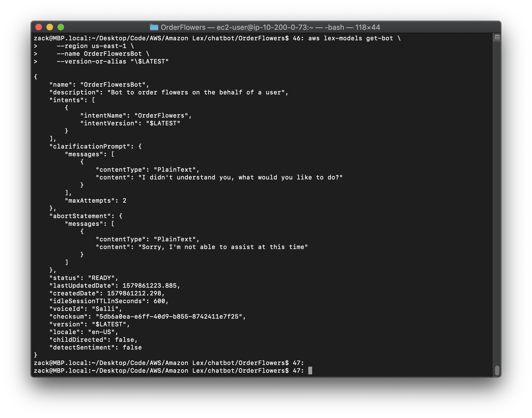Click the blinking cursor block at prompt

(x=310, y=371)
